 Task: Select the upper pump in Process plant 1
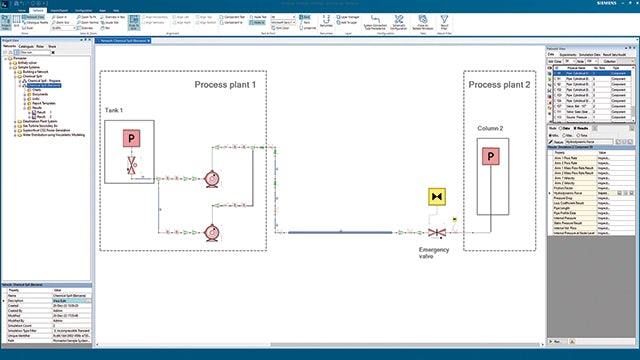pyautogui.click(x=212, y=179)
